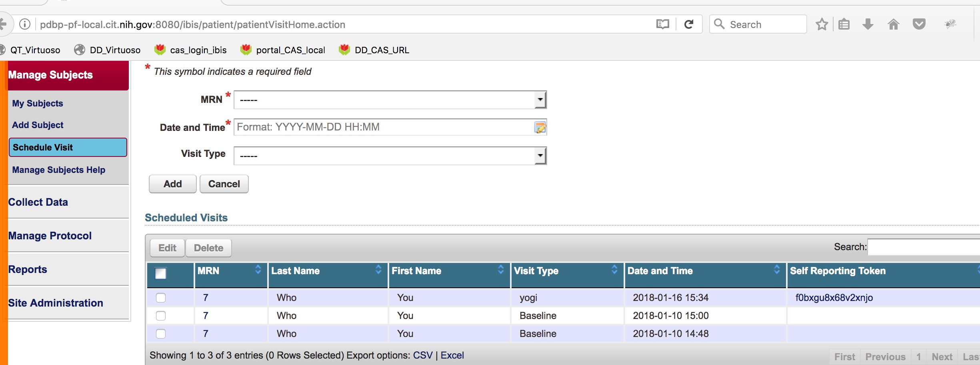Open the DD_Virtuoso bookmark
This screenshot has width=980, height=365.
click(107, 50)
